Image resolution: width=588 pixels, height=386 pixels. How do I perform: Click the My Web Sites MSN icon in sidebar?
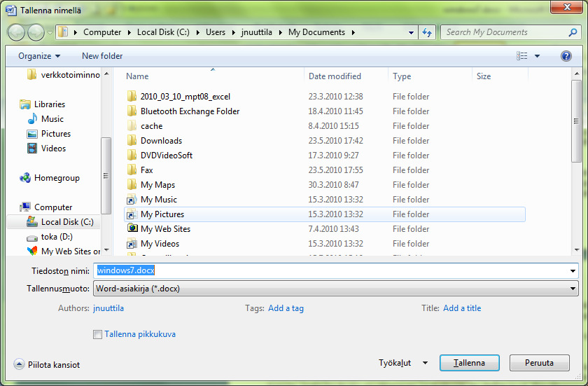tap(32, 251)
